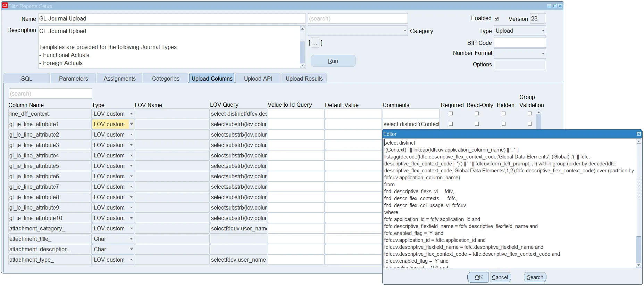The height and width of the screenshot is (286, 644).
Task: Expand Type dropdown for attachment_description_
Action: [x=131, y=249]
